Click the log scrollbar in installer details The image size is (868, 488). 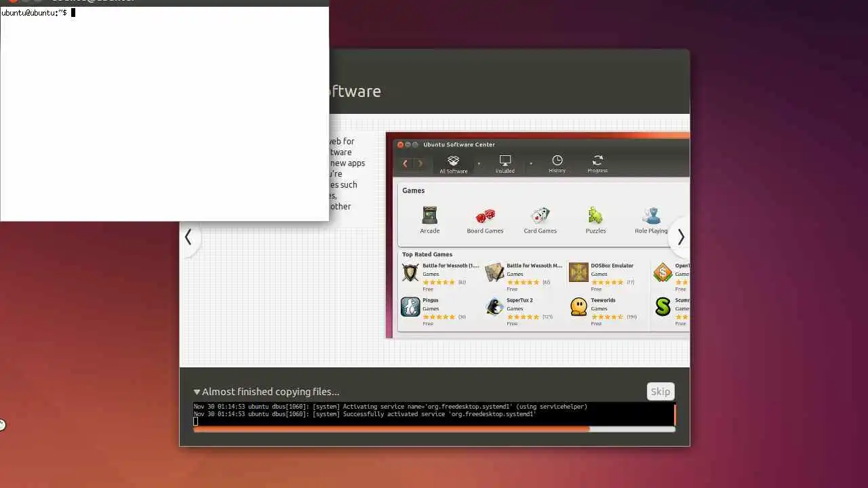[675, 414]
